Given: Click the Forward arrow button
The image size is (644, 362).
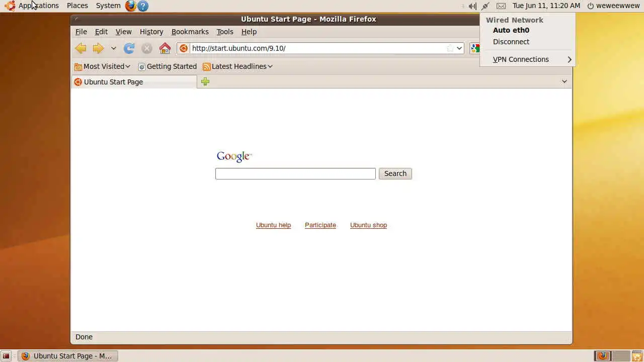Looking at the screenshot, I should (98, 48).
